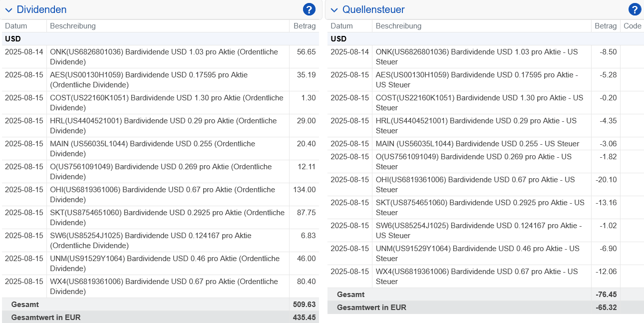Collapse the Dividenden section chevron
Screen dimensions: 644x323
[8, 10]
